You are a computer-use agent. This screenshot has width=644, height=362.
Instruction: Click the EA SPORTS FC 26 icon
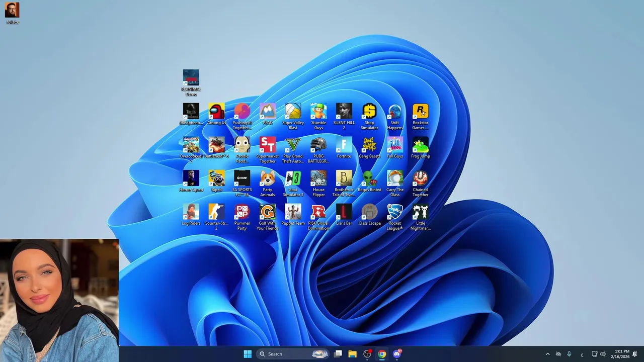click(x=242, y=184)
